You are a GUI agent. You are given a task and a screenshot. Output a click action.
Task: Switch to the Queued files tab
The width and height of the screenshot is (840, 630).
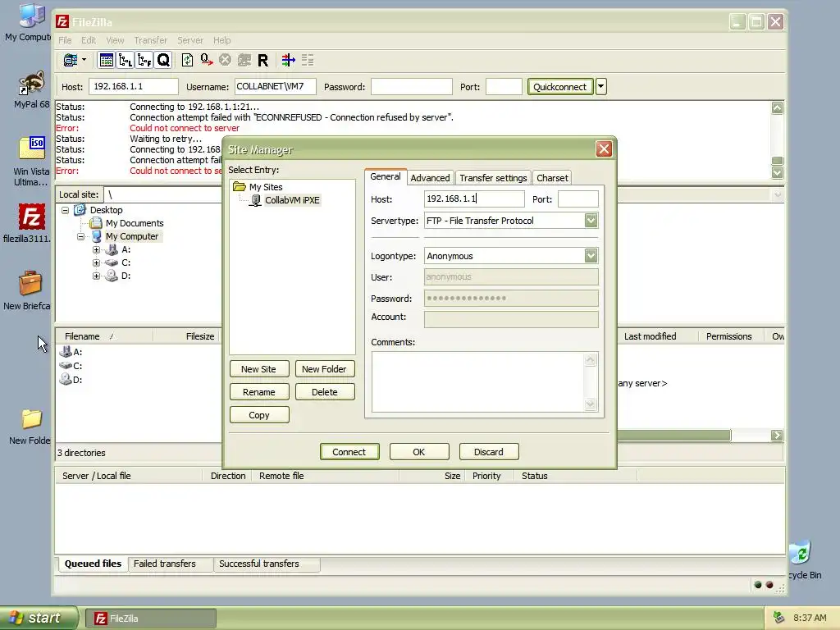(94, 564)
